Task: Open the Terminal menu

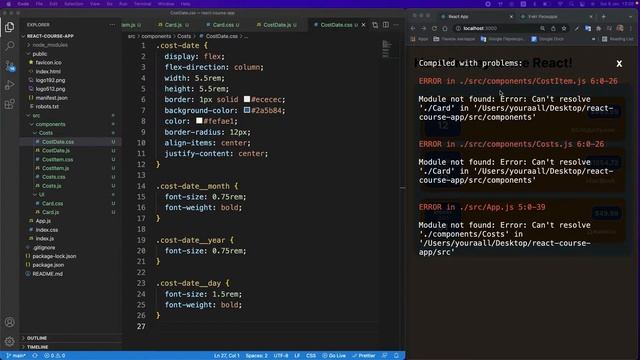Action: click(142, 4)
